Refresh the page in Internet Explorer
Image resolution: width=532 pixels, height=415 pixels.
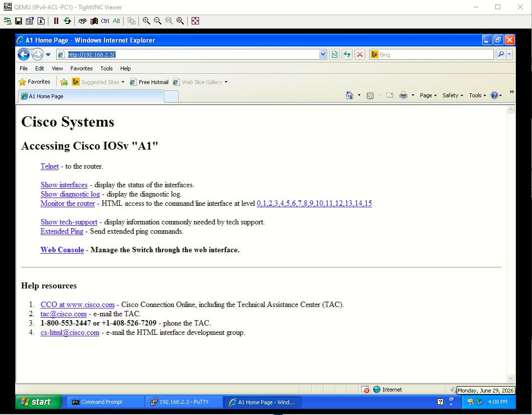pyautogui.click(x=347, y=54)
